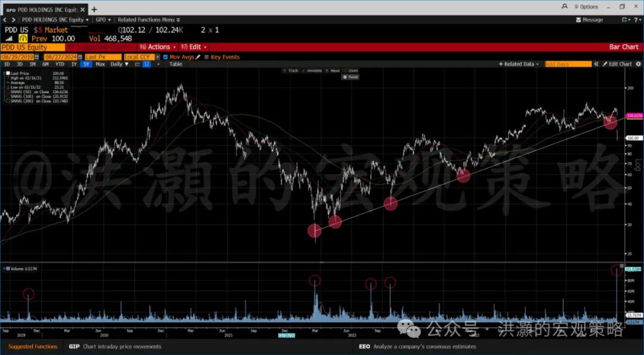
Task: Change the Daily periodicity dropdown
Action: point(119,64)
